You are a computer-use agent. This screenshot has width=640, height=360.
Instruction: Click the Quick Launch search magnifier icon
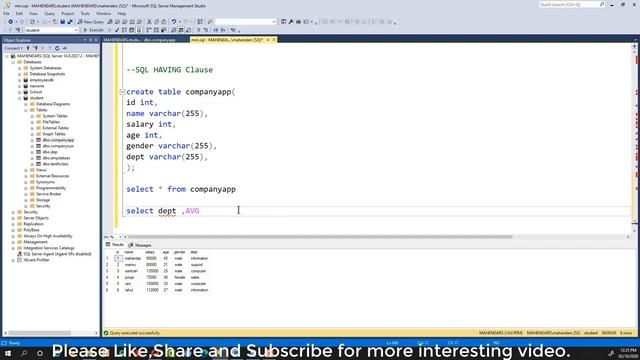(x=602, y=4)
